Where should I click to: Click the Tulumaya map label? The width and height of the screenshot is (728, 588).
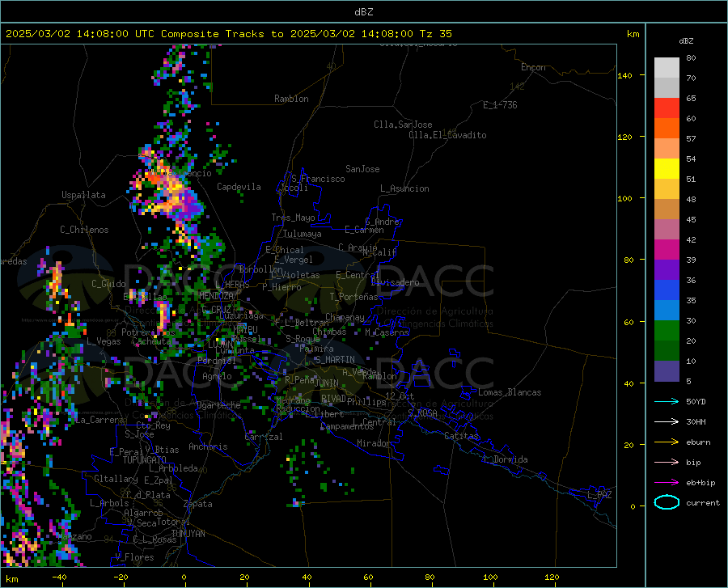pyautogui.click(x=303, y=234)
